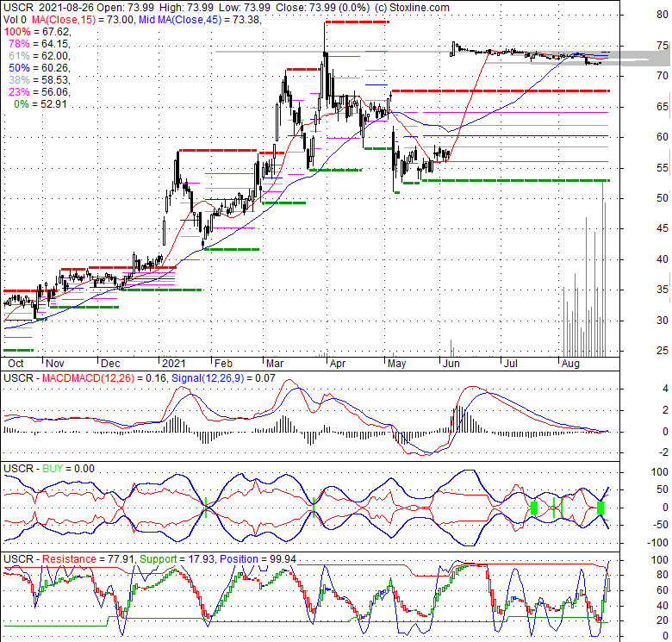
Task: Click the 'Position = 99.94' label
Action: click(x=258, y=559)
